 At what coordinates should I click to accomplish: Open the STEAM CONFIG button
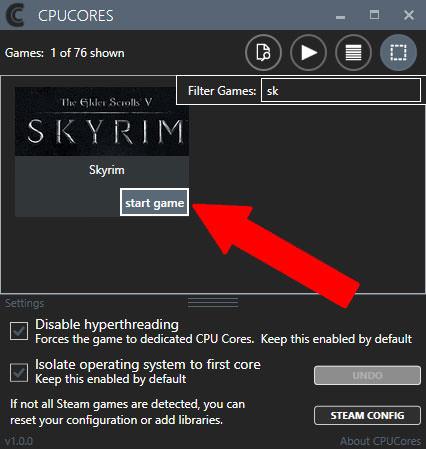367,415
